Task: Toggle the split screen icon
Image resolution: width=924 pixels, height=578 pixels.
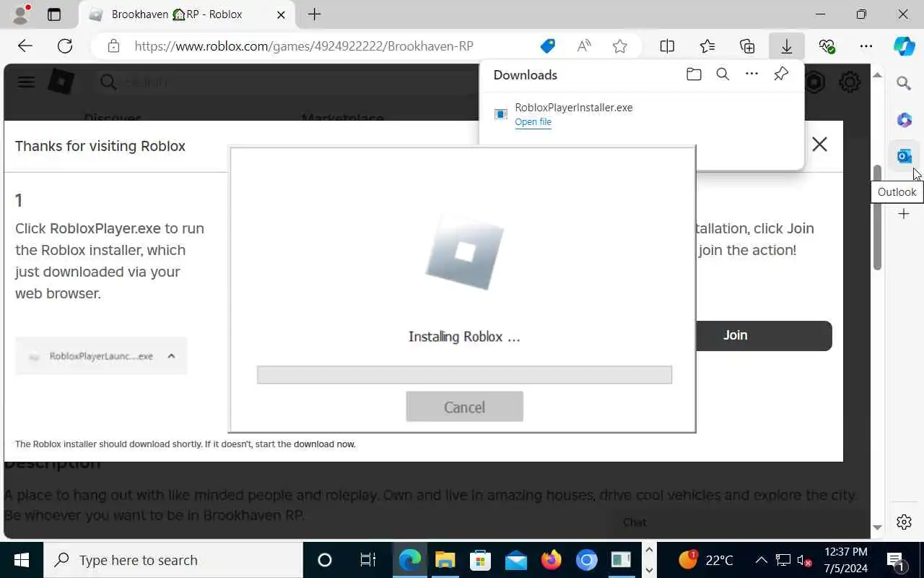Action: click(x=667, y=46)
